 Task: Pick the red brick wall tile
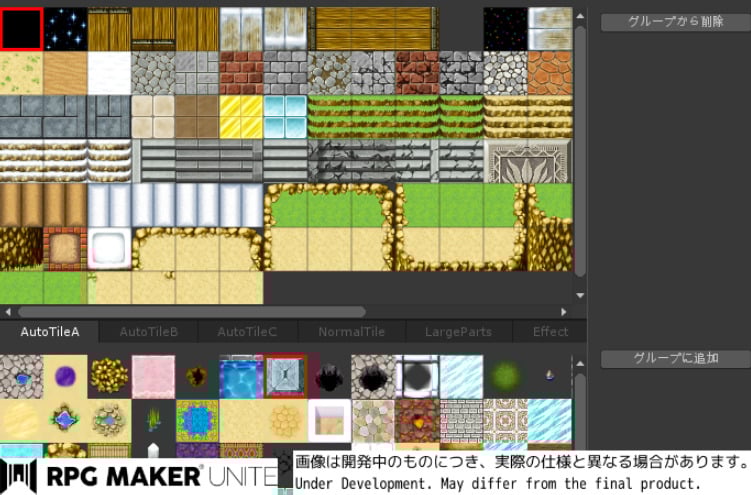[241, 73]
